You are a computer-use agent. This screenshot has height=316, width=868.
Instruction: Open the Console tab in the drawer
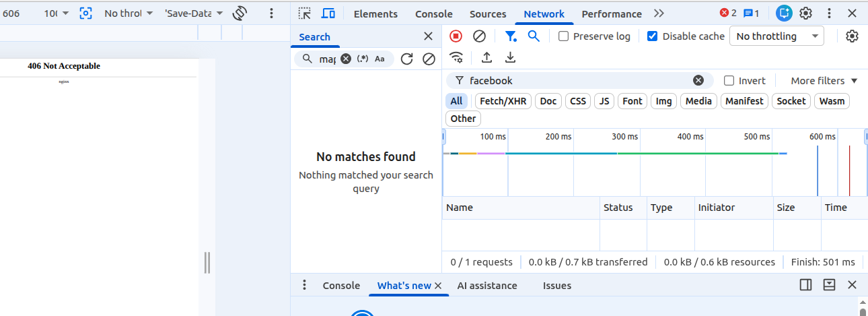click(341, 286)
